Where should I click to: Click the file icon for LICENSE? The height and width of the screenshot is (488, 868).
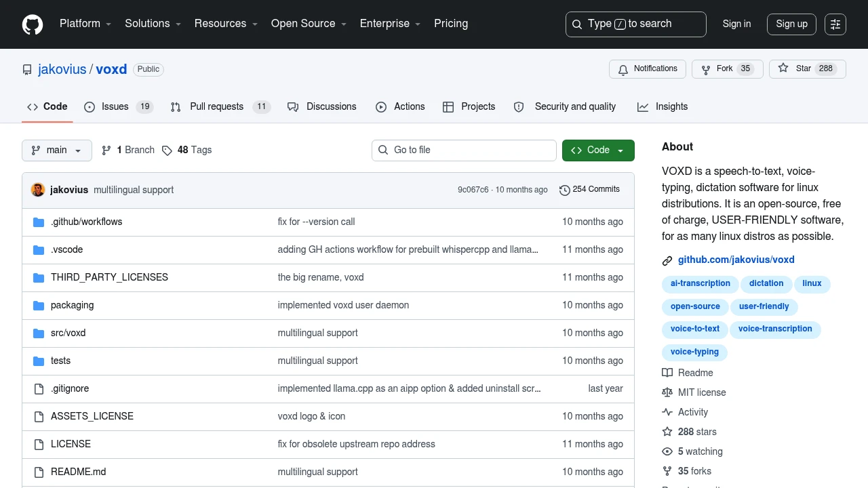[39, 445]
